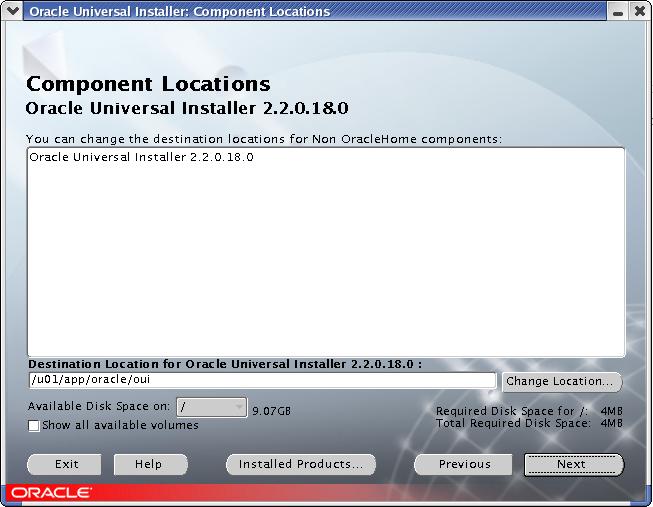
Task: Click the destination path field /u01/app/oracle/oui
Action: pyautogui.click(x=261, y=380)
